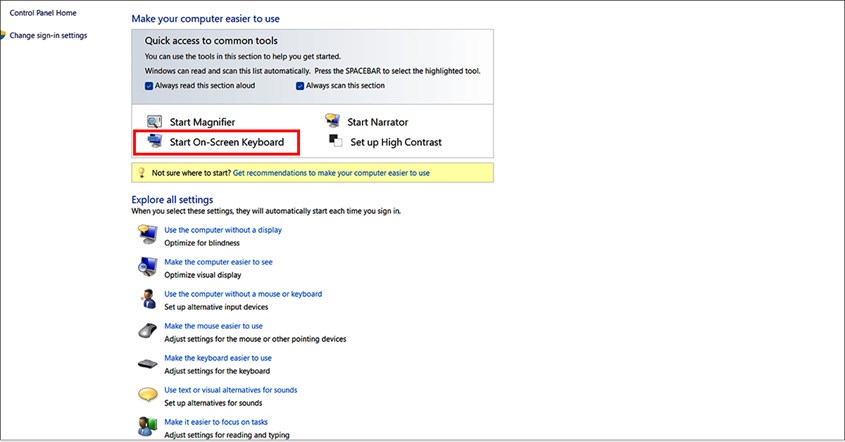Click the speech bubble sounds icon
This screenshot has width=845, height=442.
[x=147, y=395]
